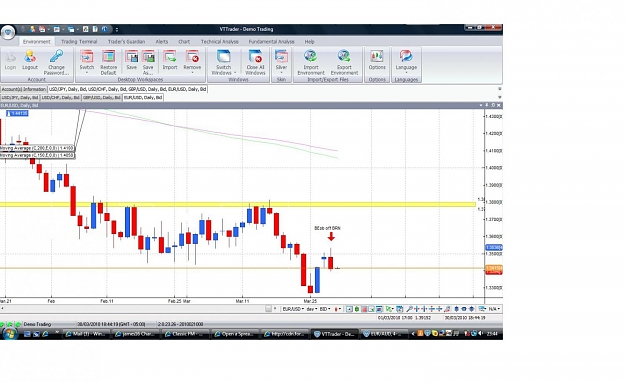Click the blue 1.44135 price label on the chart
The image size is (625, 382).
click(17, 114)
